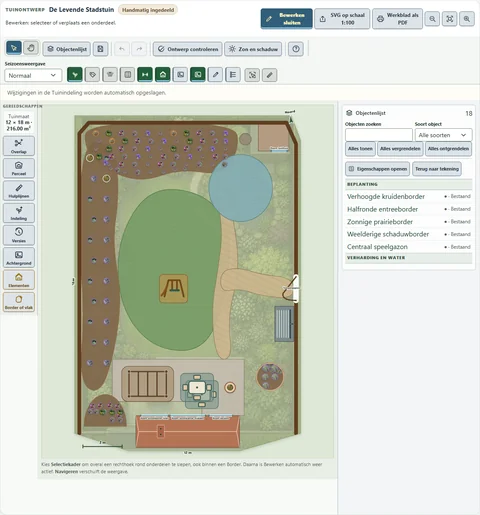Zoom out using the minus magnifier
Viewport: 480px width, 515px height.
point(432,19)
